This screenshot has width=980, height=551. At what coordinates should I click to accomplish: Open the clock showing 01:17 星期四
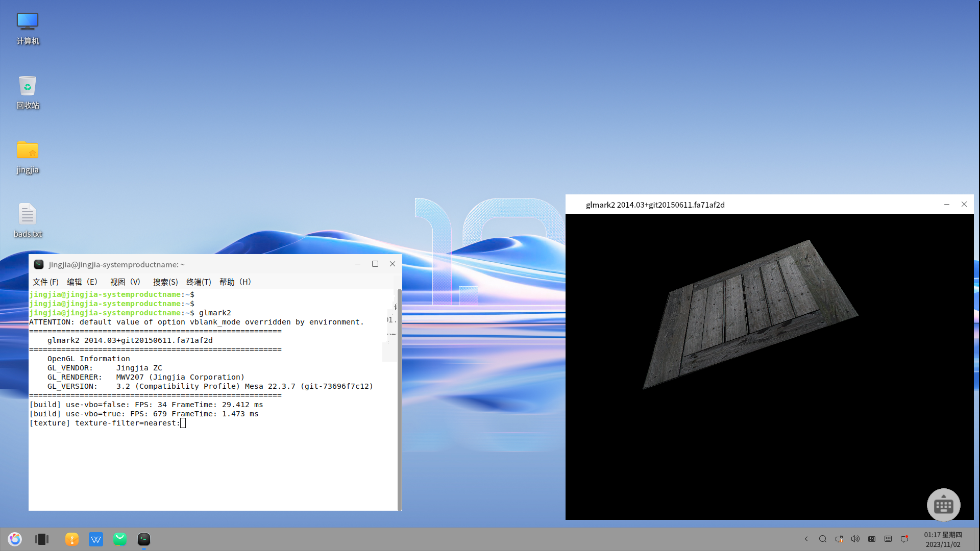click(943, 539)
